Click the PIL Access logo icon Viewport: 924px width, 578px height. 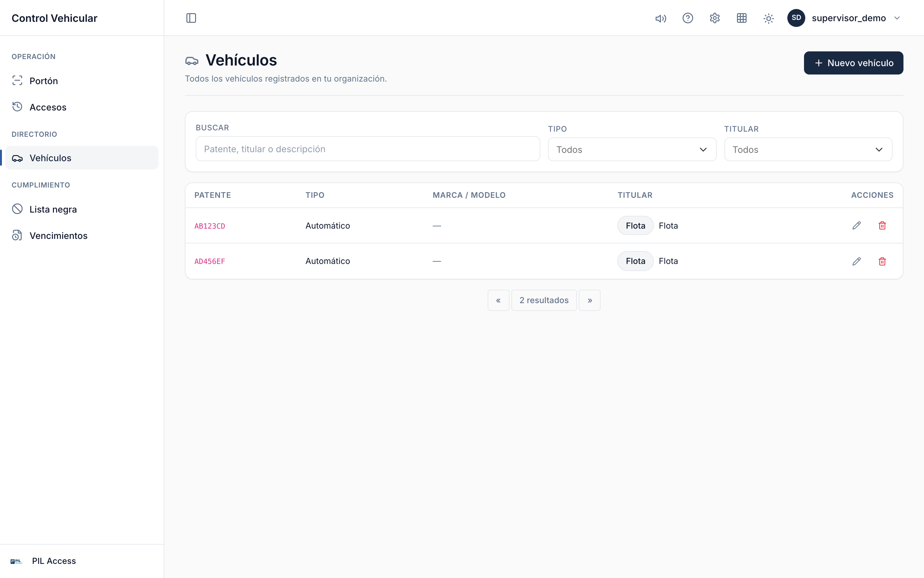16,561
